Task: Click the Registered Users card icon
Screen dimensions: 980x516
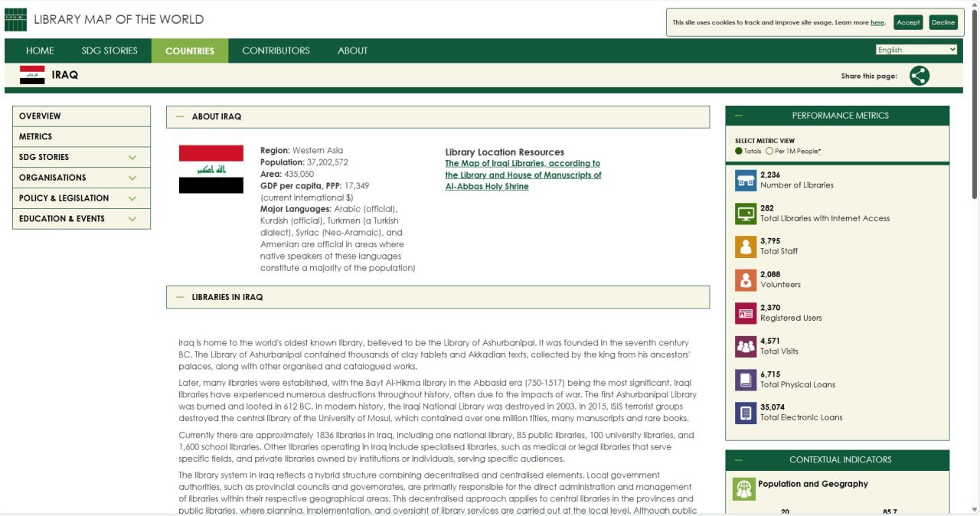Action: [746, 313]
